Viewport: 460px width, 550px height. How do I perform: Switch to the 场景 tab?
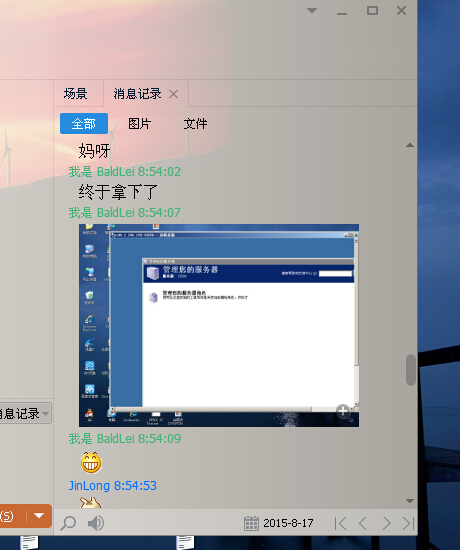(x=75, y=94)
